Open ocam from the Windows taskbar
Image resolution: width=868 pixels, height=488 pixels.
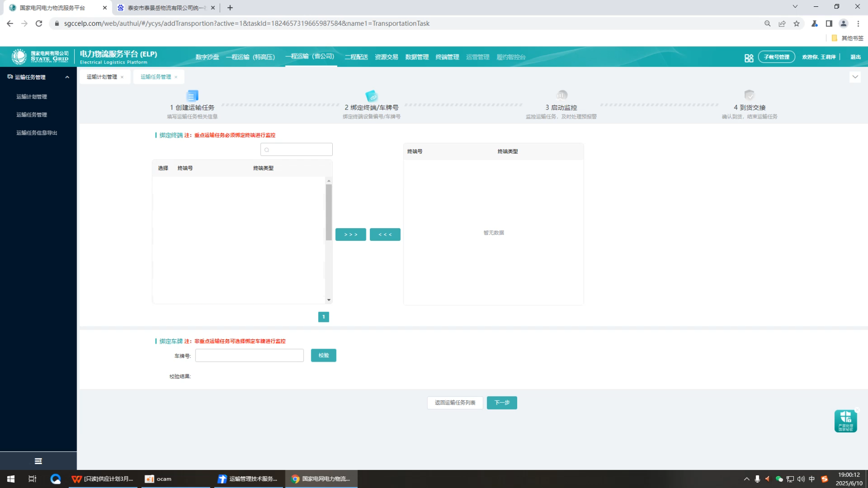coord(159,479)
